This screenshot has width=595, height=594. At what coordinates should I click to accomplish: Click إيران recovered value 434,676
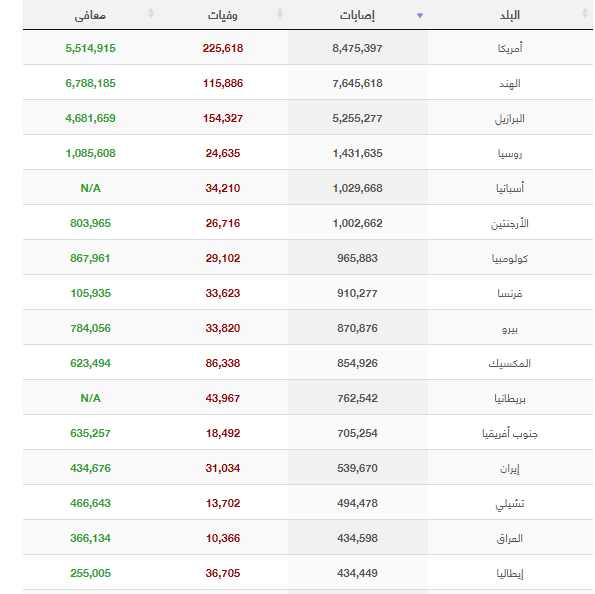(90, 468)
